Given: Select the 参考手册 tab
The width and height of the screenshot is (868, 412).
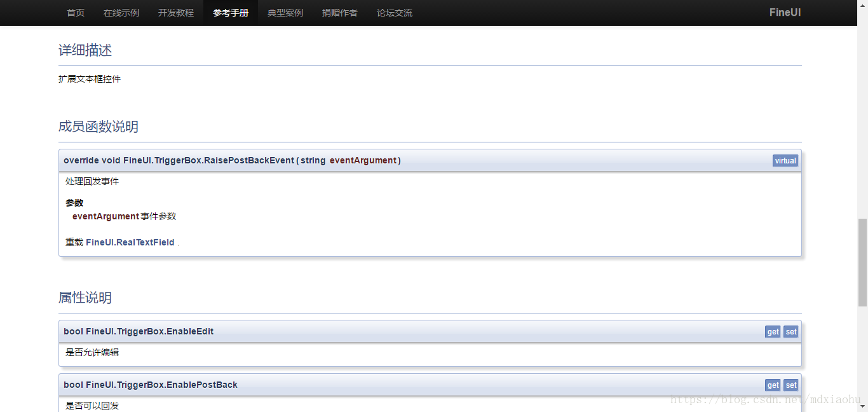Looking at the screenshot, I should (231, 13).
